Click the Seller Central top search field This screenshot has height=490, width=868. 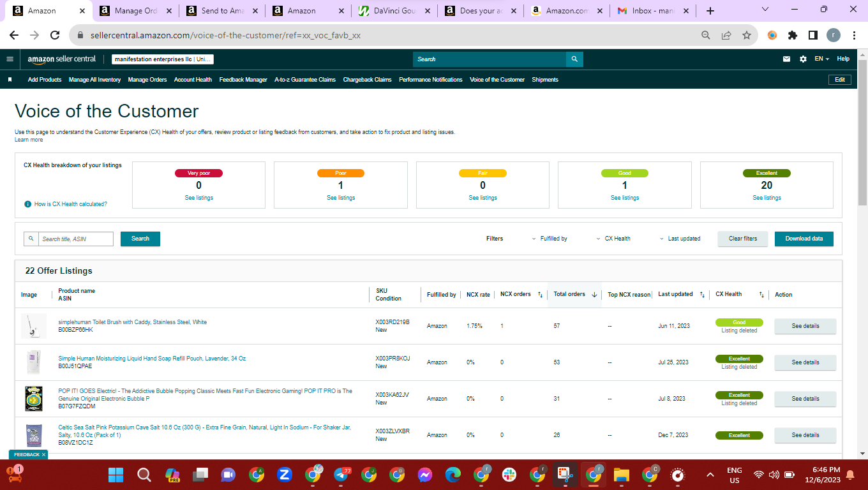point(490,59)
